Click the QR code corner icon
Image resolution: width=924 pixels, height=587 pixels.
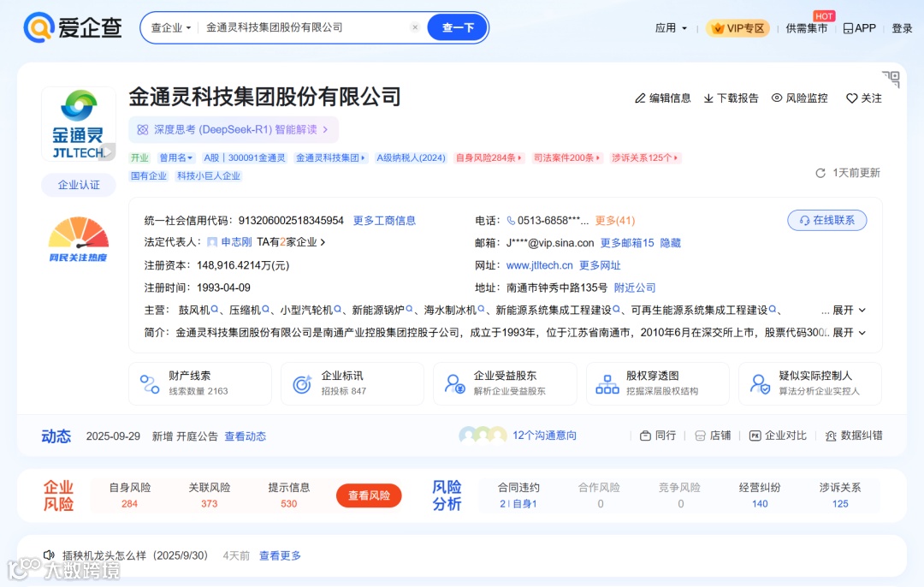click(x=891, y=79)
